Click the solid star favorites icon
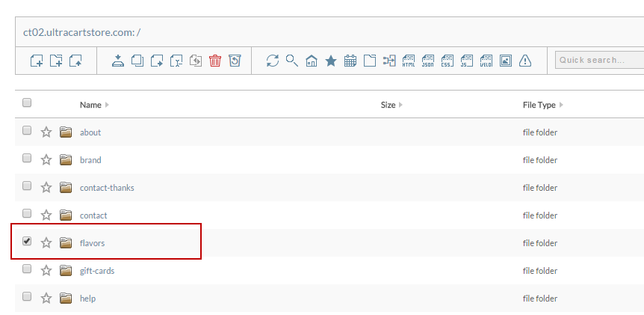644x315 pixels. pos(331,61)
